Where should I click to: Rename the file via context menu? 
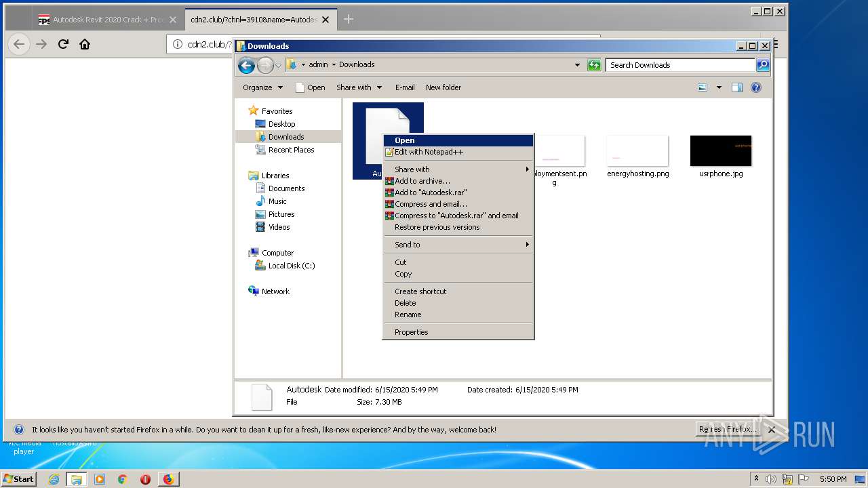point(458,314)
